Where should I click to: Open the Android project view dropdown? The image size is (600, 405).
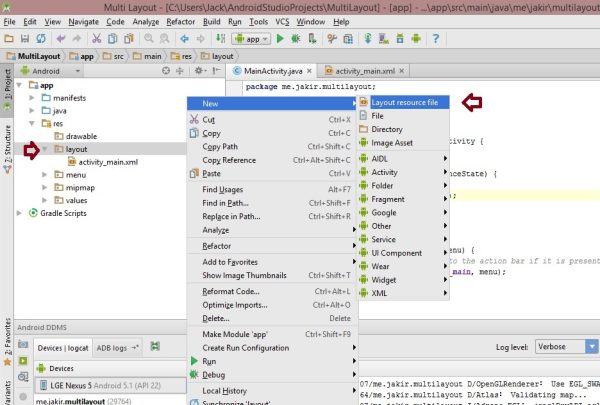click(48, 72)
